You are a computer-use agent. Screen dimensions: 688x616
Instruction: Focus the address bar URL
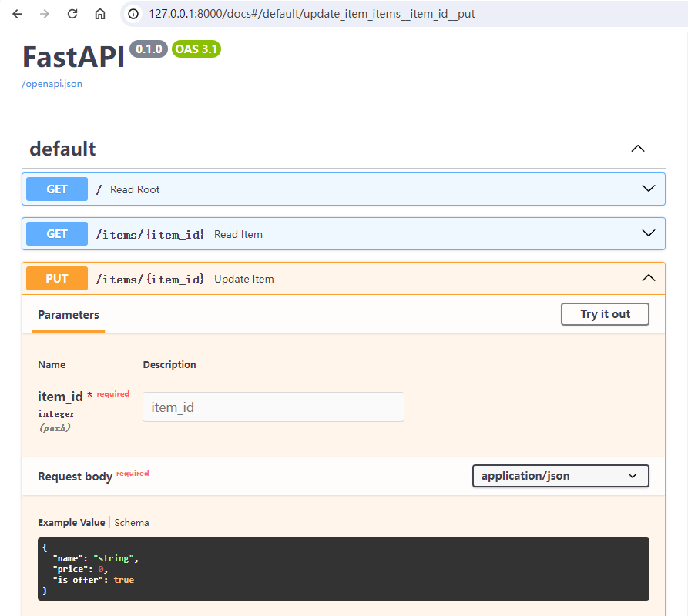point(311,14)
